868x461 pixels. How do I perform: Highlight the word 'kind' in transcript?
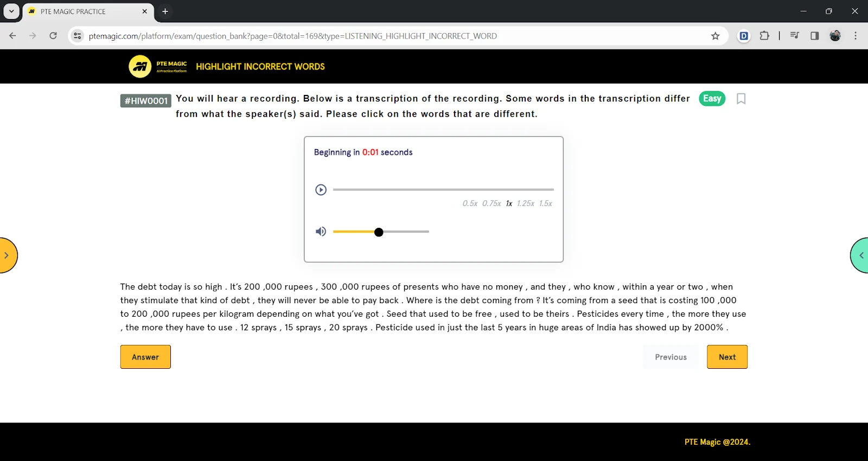tap(209, 300)
